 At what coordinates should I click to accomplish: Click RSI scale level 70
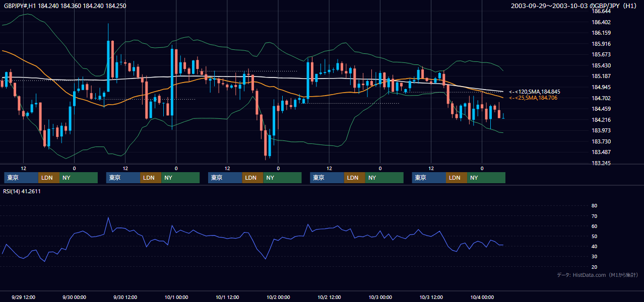pyautogui.click(x=594, y=216)
